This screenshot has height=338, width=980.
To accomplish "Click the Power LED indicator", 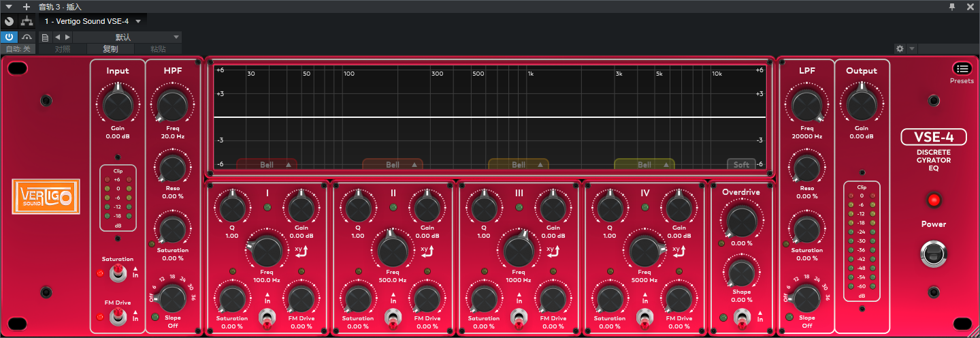I will click(x=933, y=200).
